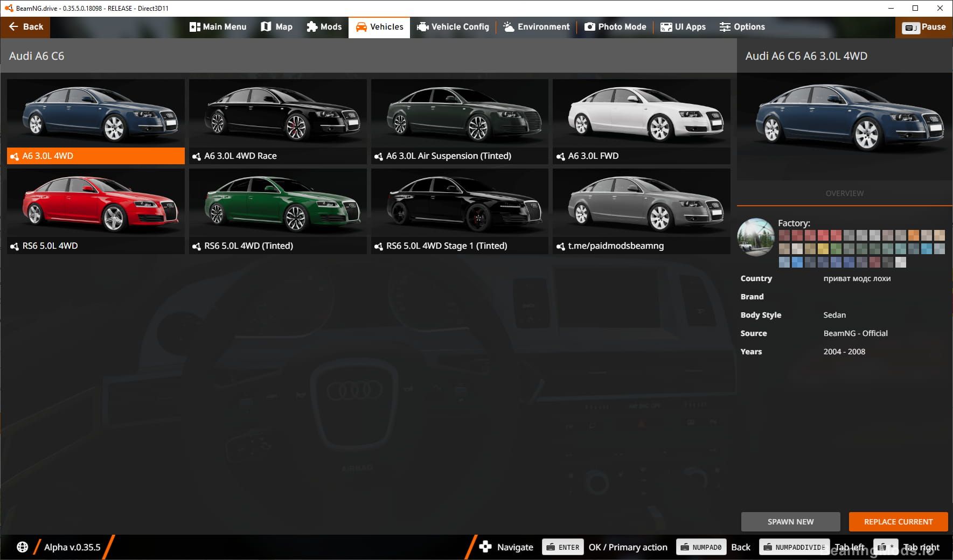This screenshot has width=953, height=560.
Task: Pick the orange factory paint swatch
Action: 914,235
